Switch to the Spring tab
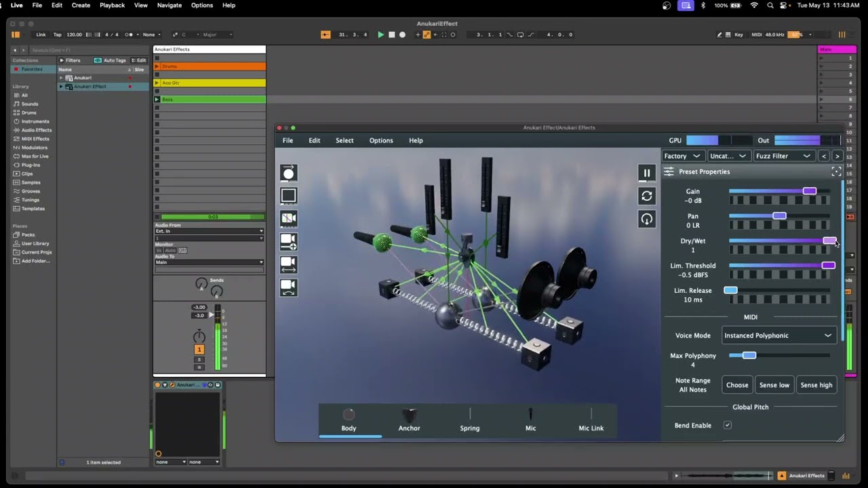Viewport: 868px width, 488px height. (470, 420)
